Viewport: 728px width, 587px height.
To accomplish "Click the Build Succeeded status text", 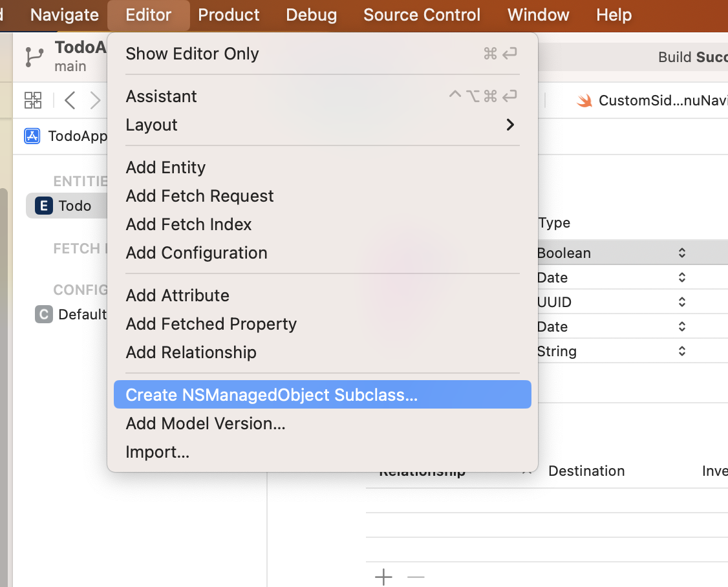I will 692,57.
